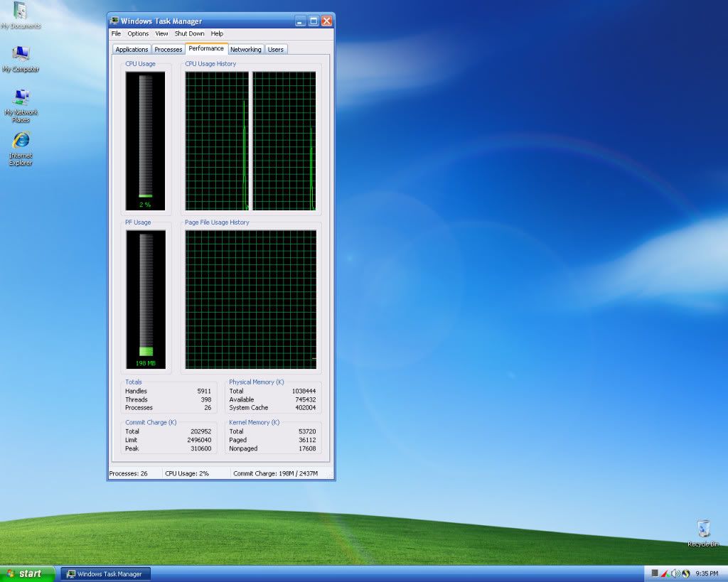Click the PF Usage gauge showing 198 MB
The image size is (728, 582).
coord(146,300)
